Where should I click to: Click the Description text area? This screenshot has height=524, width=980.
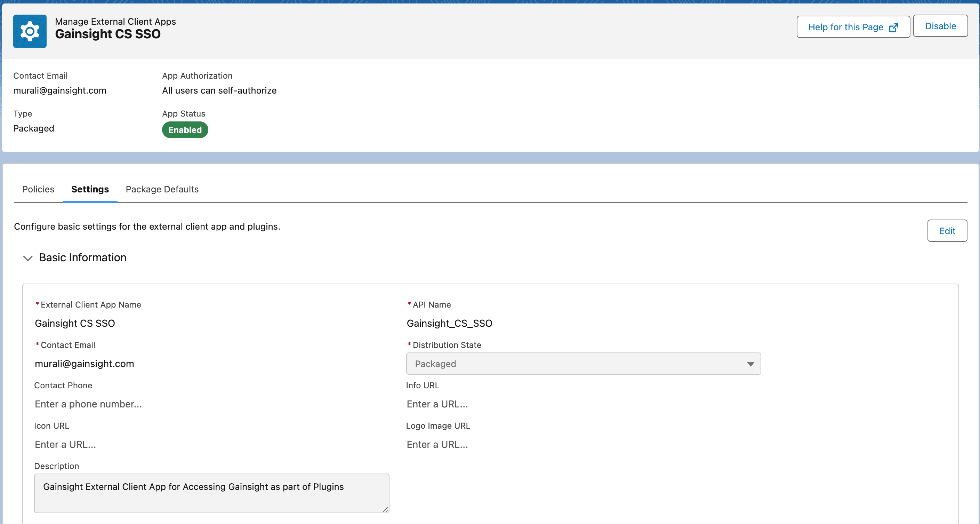[211, 493]
